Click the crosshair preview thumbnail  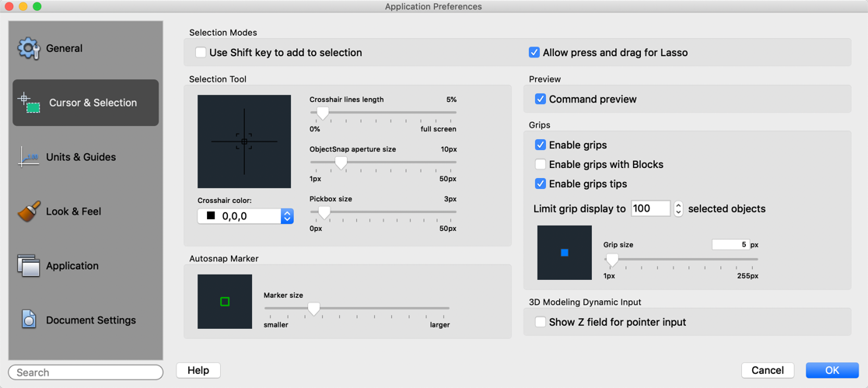244,142
